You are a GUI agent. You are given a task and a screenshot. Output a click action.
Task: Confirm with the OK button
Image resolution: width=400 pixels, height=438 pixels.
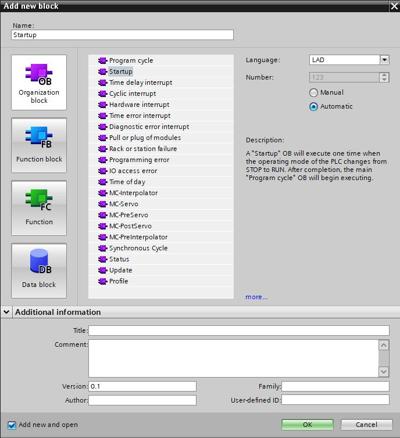(x=307, y=425)
